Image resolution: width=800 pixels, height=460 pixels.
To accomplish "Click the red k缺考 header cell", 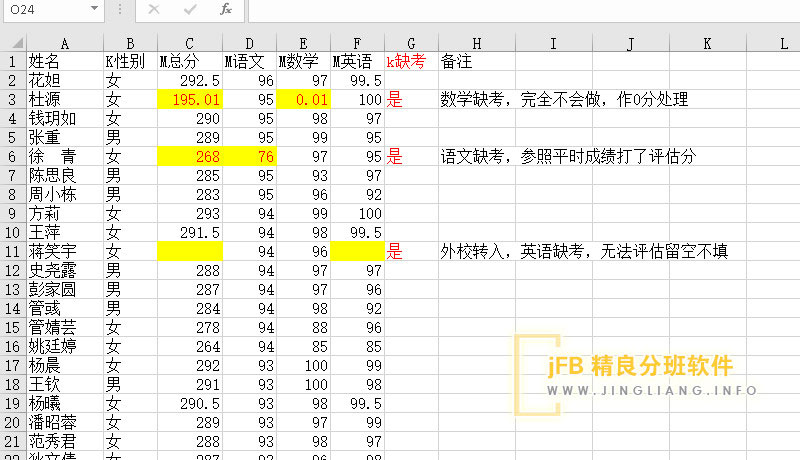I will pyautogui.click(x=411, y=62).
